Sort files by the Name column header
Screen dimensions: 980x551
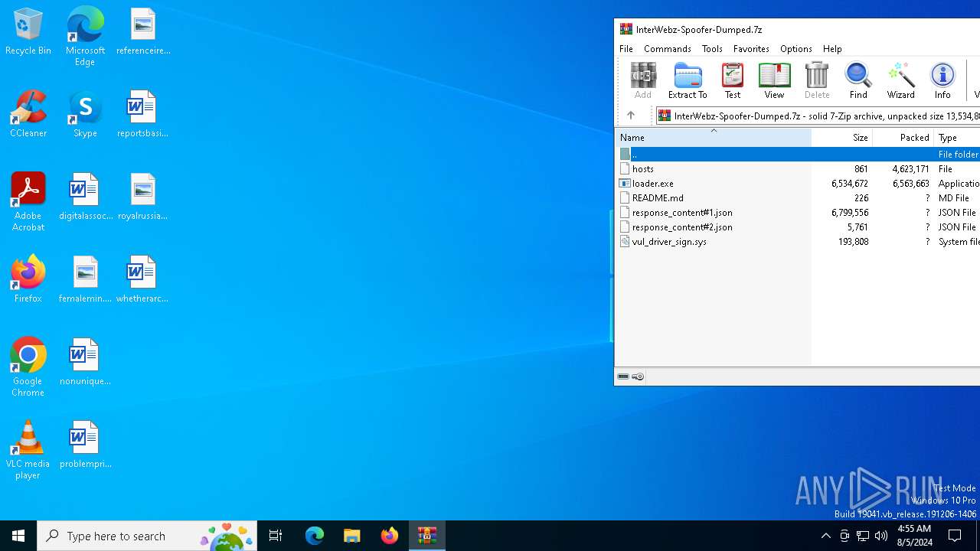click(x=714, y=138)
